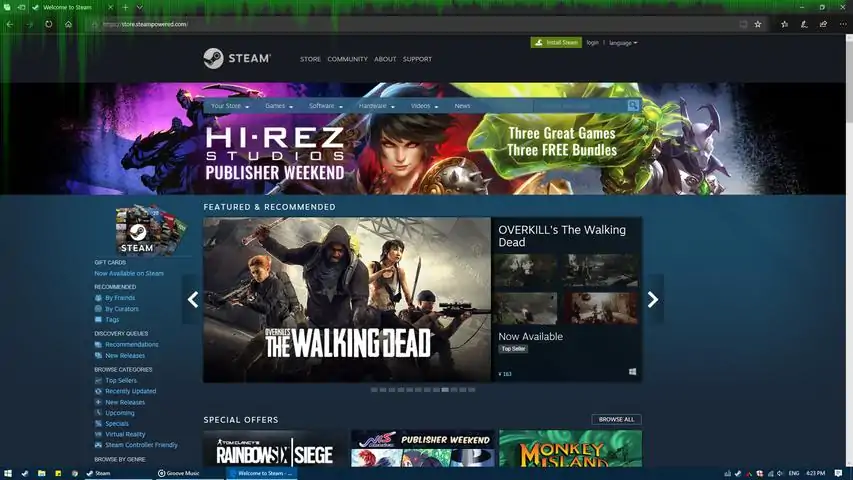The height and width of the screenshot is (480, 853).
Task: Click the share page icon
Action: [824, 24]
